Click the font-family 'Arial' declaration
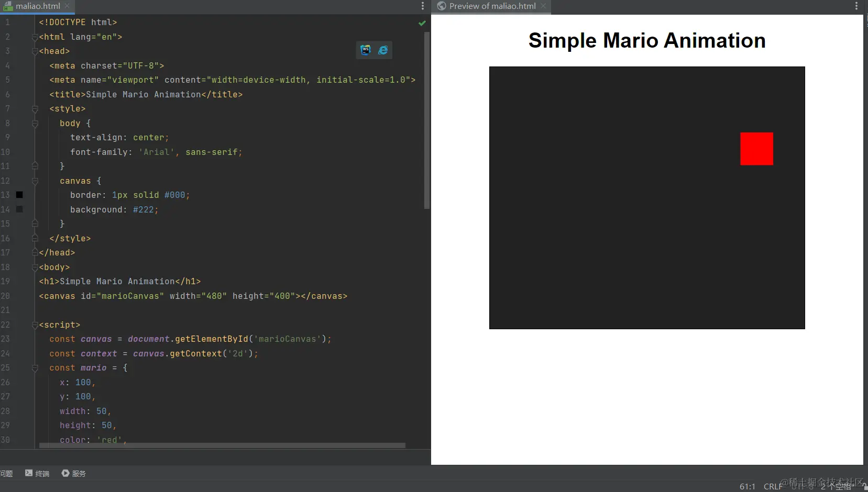The width and height of the screenshot is (868, 492). coord(156,152)
